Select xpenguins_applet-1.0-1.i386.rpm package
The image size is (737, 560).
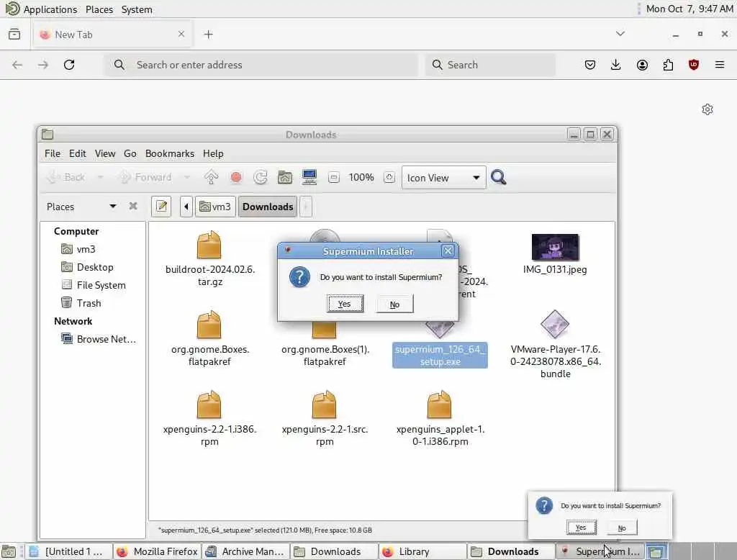click(440, 418)
